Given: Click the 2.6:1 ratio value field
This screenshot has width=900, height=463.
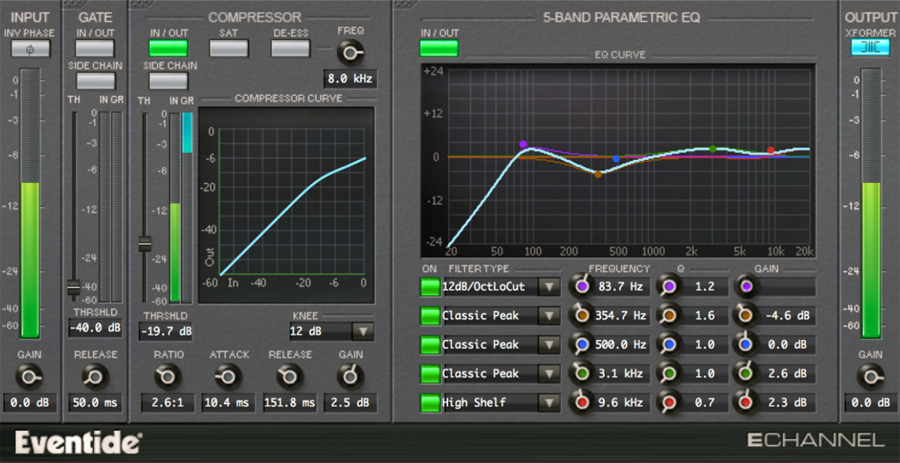Looking at the screenshot, I should [168, 403].
